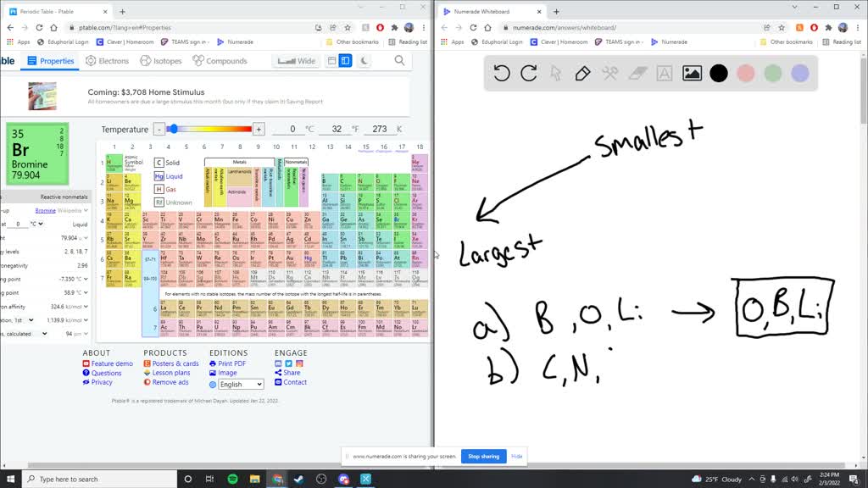This screenshot has height=488, width=868.
Task: Select the Hg Liquid state indicator
Action: tap(159, 176)
